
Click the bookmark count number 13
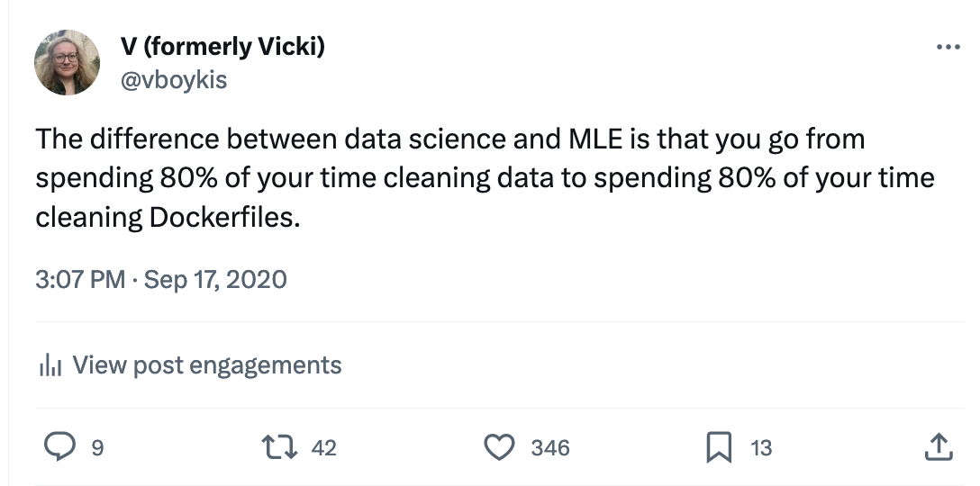click(761, 447)
